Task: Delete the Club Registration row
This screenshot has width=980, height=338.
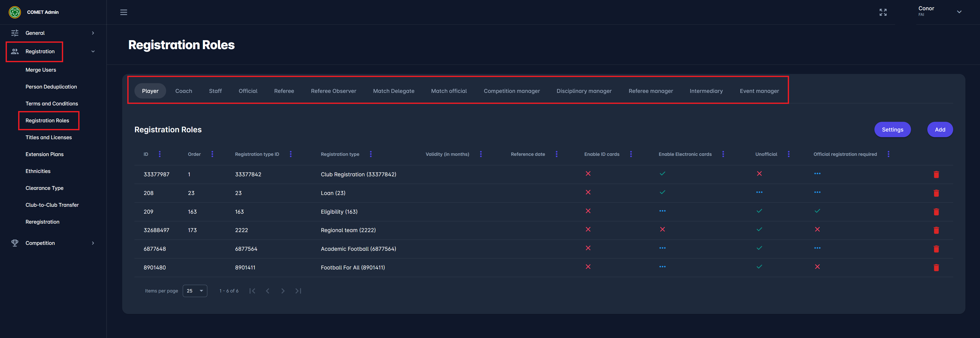Action: pos(936,174)
